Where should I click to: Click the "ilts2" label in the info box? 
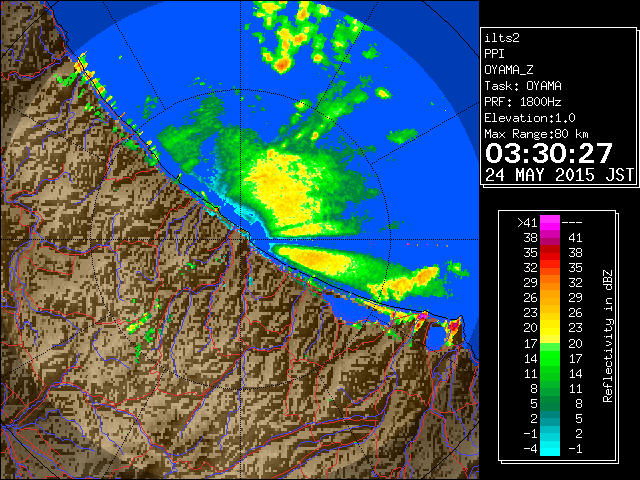[x=502, y=38]
